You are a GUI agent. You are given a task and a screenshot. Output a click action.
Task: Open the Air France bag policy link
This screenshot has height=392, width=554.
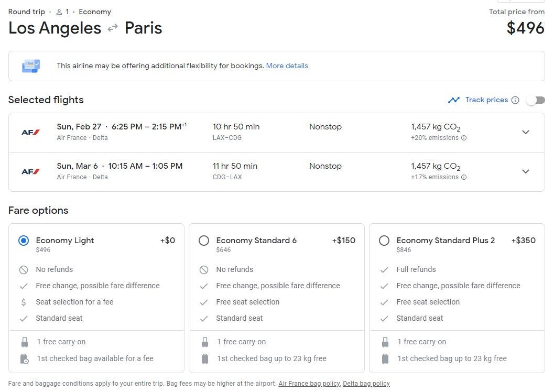coord(309,384)
